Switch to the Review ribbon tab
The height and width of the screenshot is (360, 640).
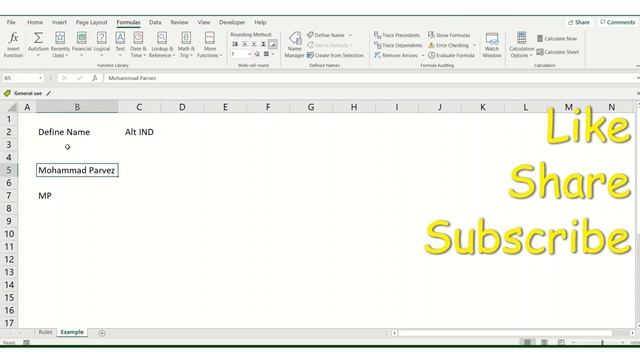pos(179,22)
